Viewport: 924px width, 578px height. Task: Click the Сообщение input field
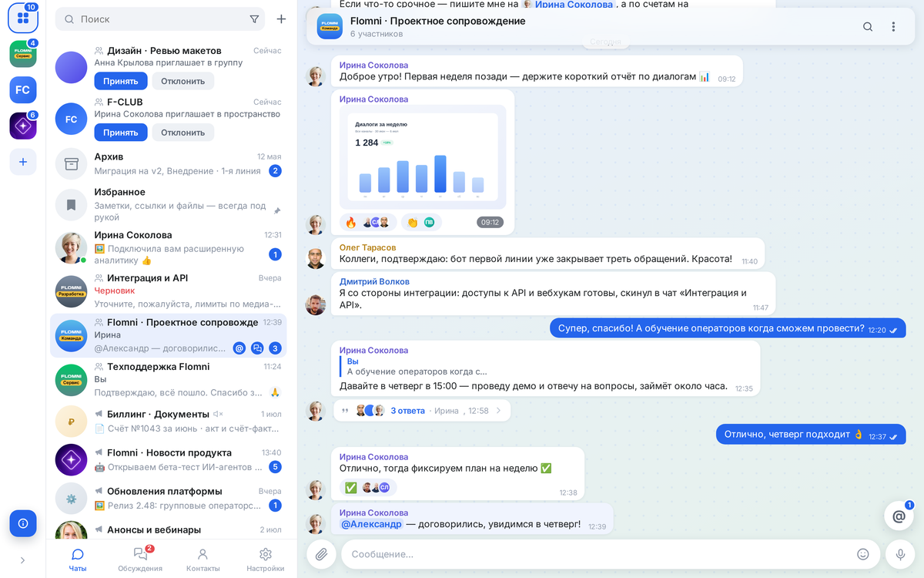[x=597, y=554]
